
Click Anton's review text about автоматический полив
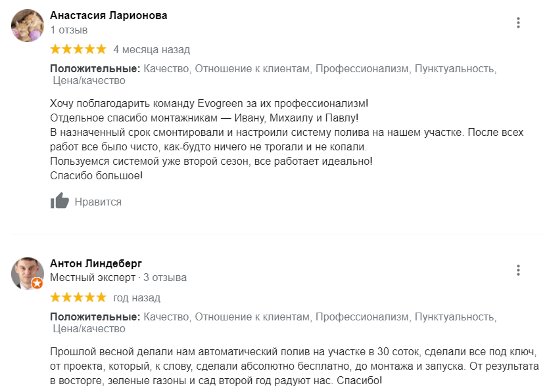(295, 366)
